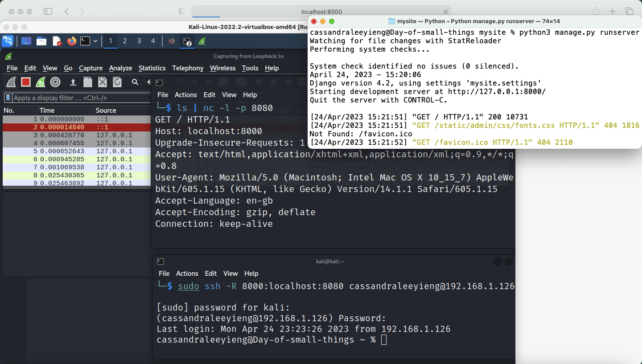Sort packets by the Time column header
Screen dimensions: 642x364
(x=66, y=110)
